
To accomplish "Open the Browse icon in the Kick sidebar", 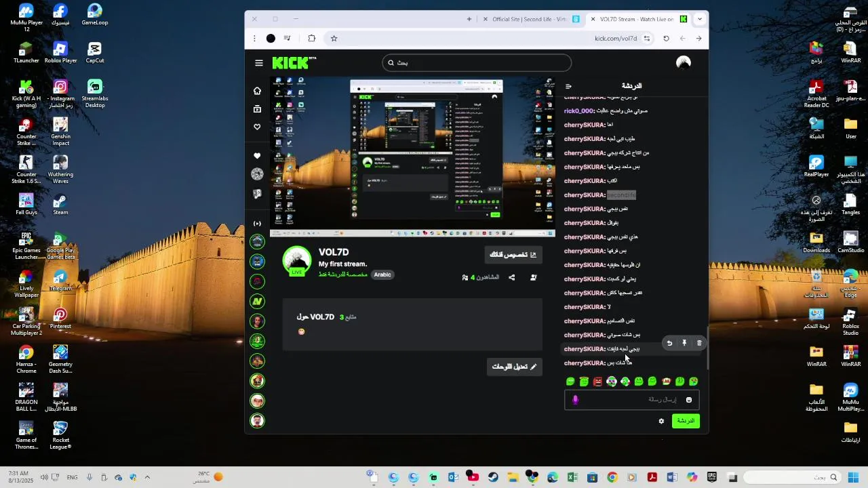I will (257, 109).
